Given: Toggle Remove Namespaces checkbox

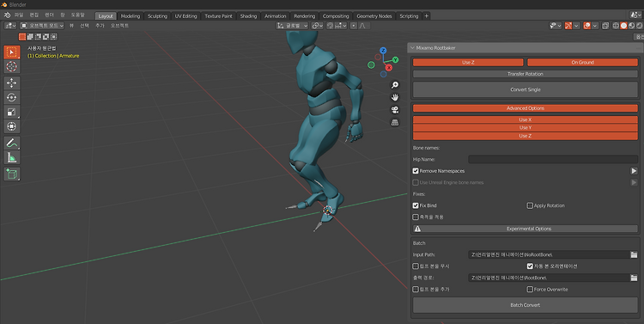Looking at the screenshot, I should [x=416, y=171].
